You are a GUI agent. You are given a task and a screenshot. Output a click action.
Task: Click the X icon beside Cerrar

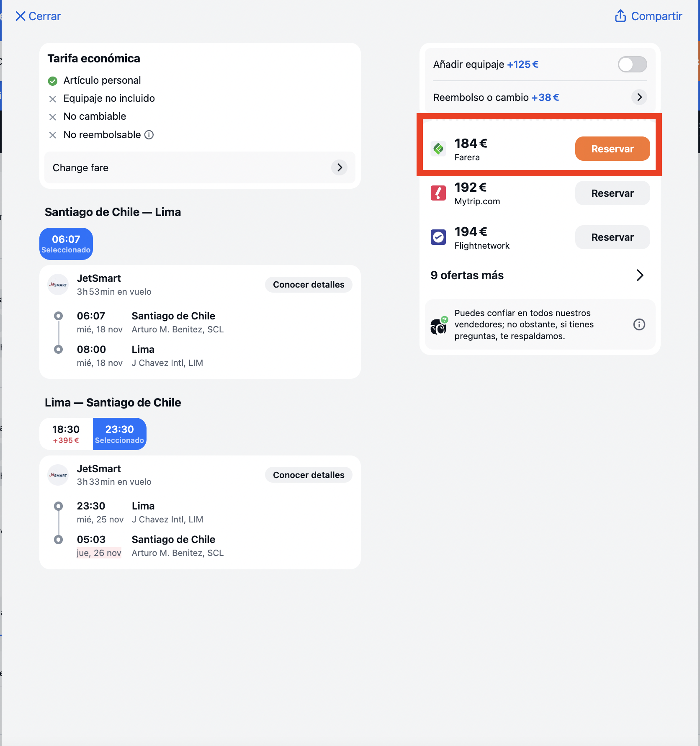[x=20, y=16]
